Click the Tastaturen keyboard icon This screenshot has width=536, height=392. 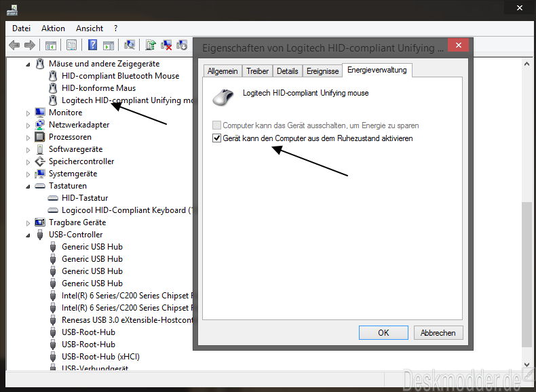[40, 186]
